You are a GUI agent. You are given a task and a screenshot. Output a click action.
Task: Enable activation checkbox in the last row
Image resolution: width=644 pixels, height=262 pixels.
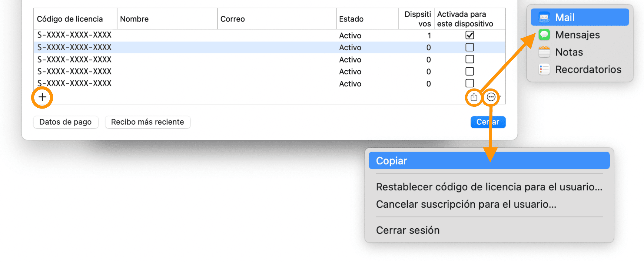click(x=470, y=83)
